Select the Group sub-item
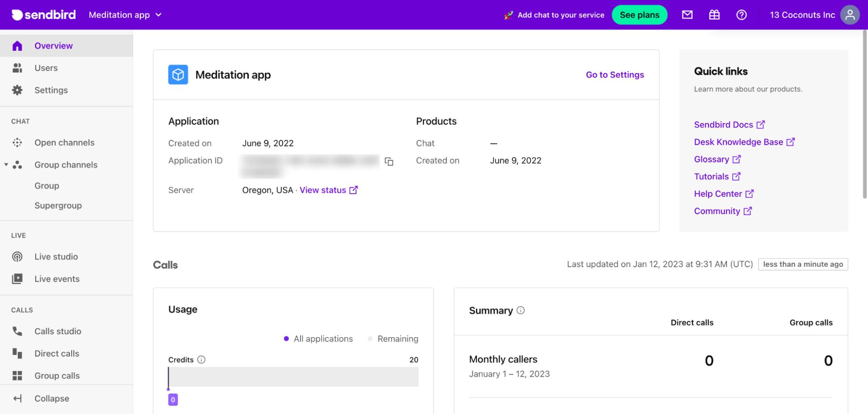 tap(47, 185)
